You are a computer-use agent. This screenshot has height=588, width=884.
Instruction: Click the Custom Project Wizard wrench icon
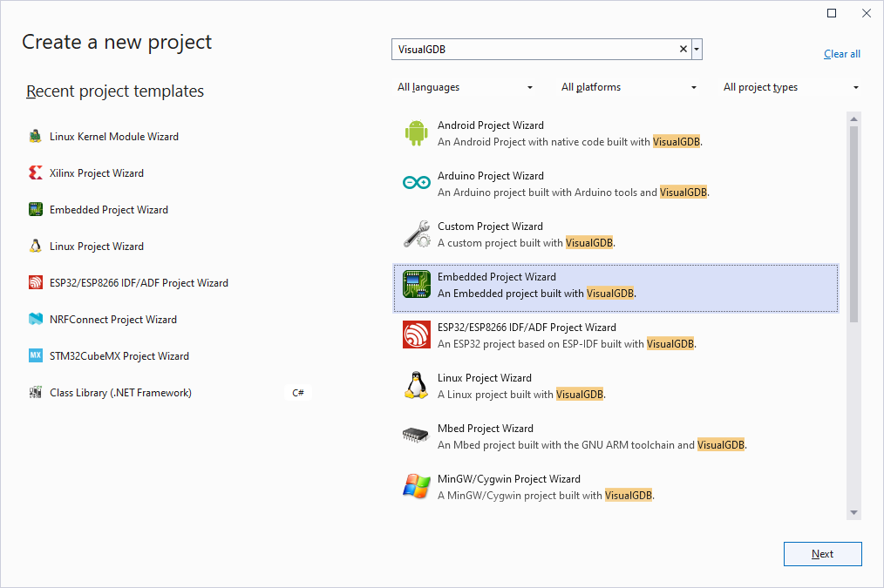pos(417,234)
